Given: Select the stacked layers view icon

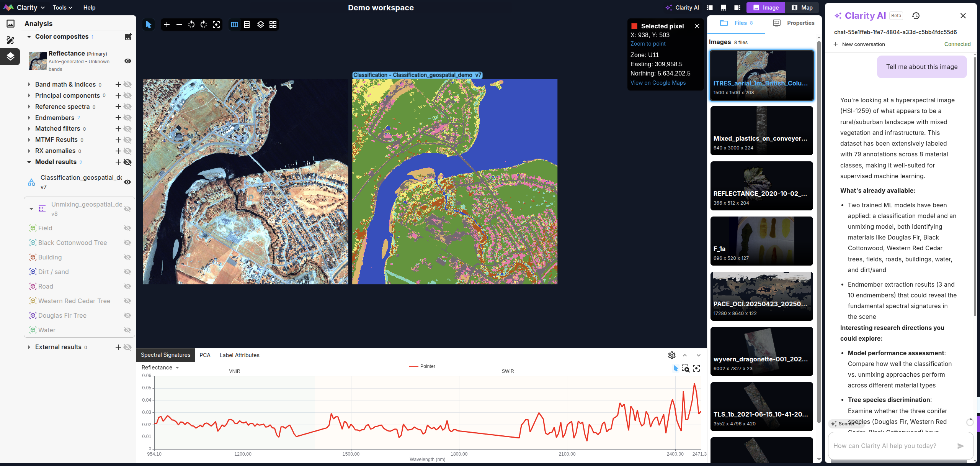Looking at the screenshot, I should (261, 25).
